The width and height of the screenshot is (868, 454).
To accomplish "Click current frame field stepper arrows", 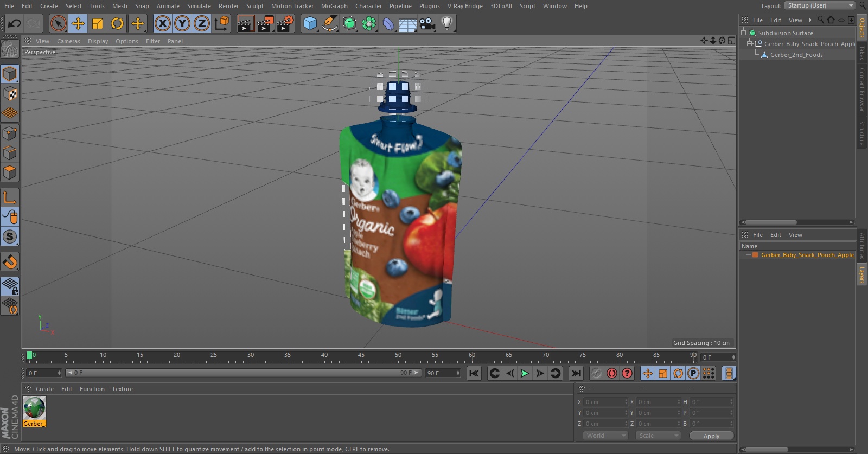I will [x=59, y=373].
